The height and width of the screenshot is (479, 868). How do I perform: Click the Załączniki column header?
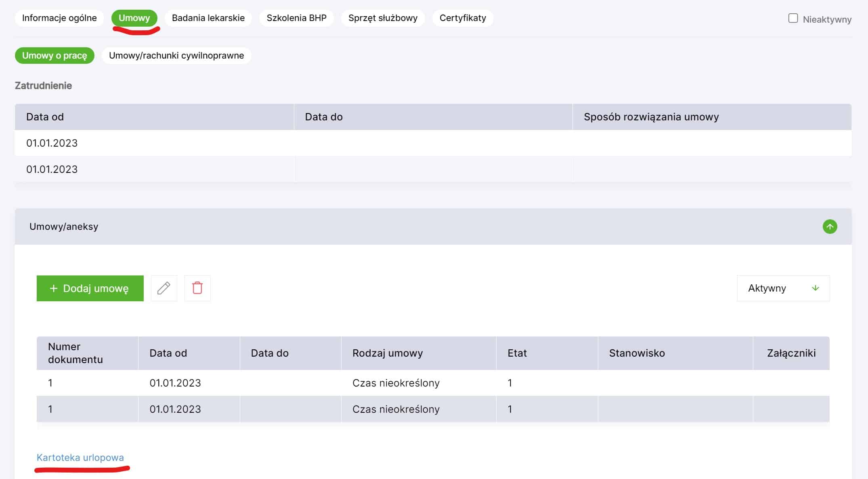[x=791, y=353]
